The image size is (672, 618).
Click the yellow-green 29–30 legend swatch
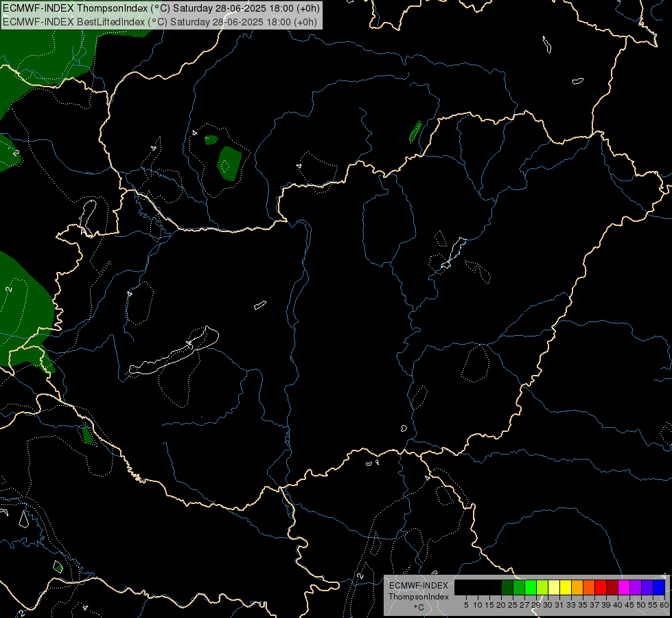(x=542, y=587)
